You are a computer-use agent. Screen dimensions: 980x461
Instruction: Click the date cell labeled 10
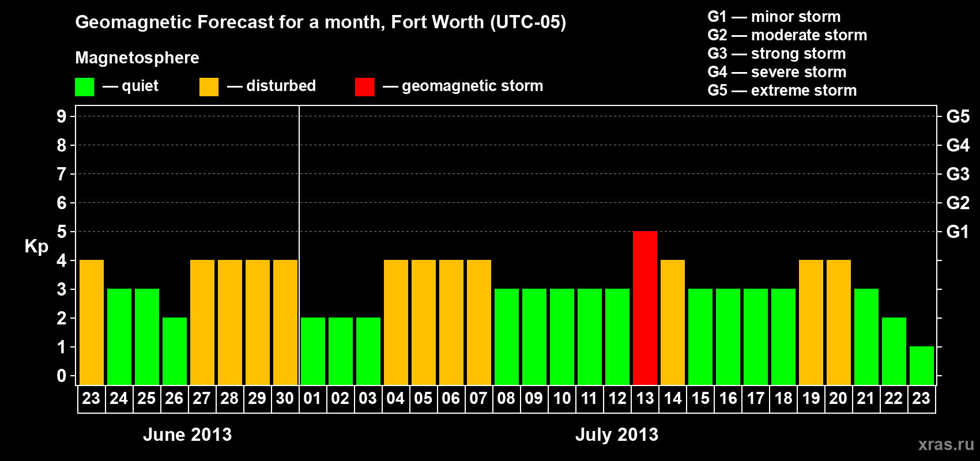point(562,399)
